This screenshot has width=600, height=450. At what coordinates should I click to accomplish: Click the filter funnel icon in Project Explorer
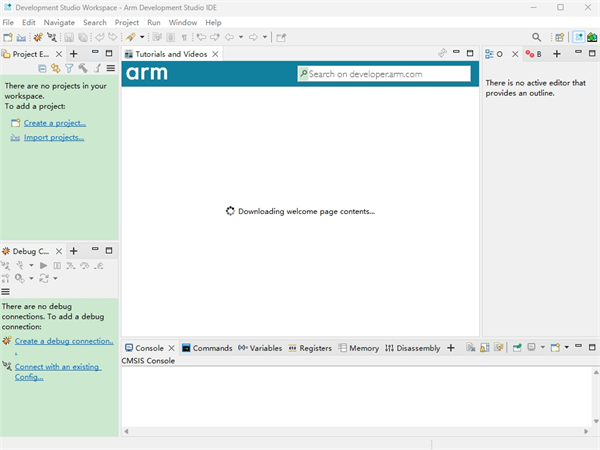coord(69,68)
